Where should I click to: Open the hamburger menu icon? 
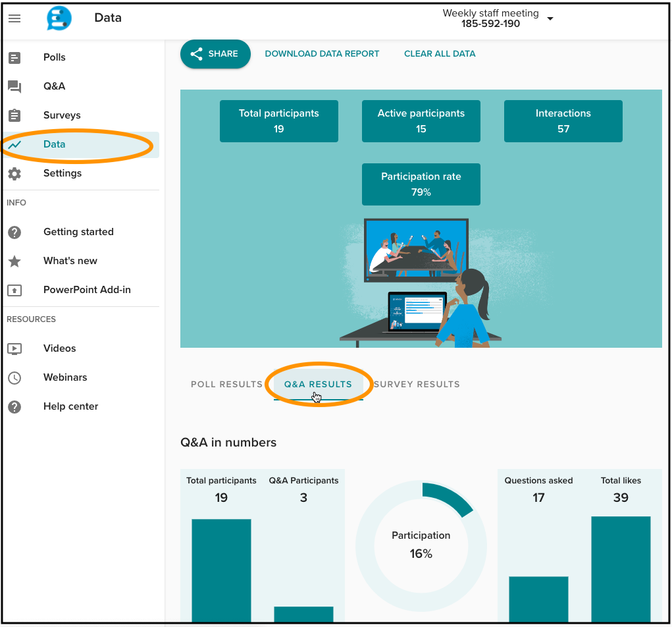coord(14,18)
